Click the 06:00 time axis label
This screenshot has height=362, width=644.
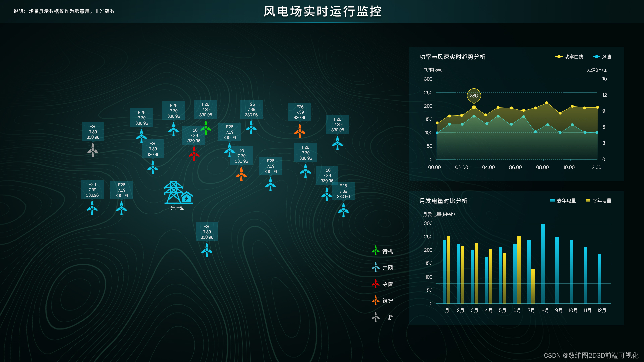click(515, 167)
